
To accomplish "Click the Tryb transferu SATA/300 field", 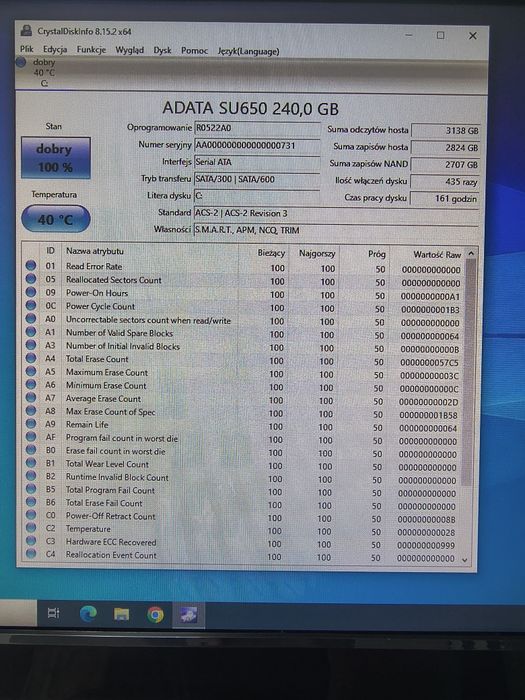I will pos(257,179).
